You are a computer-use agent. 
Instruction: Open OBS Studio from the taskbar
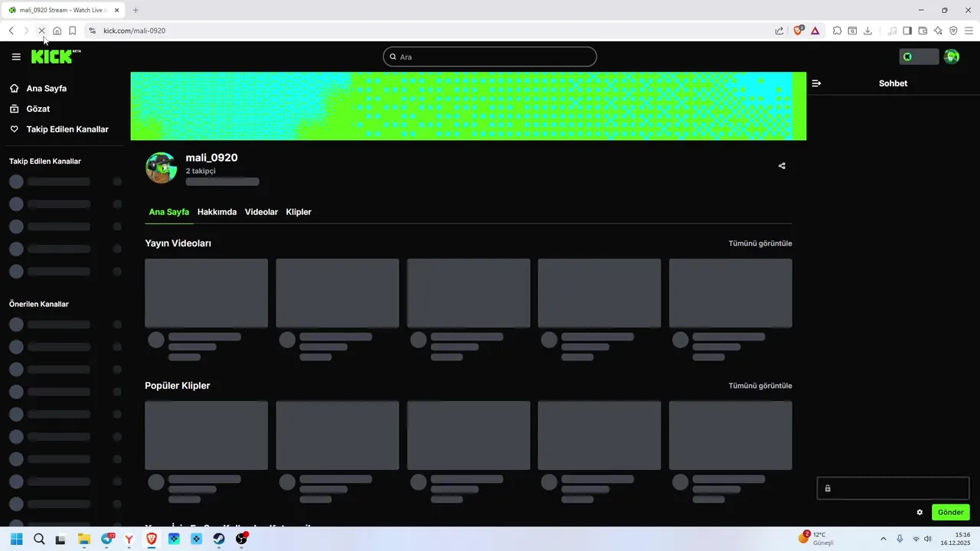[x=242, y=539]
